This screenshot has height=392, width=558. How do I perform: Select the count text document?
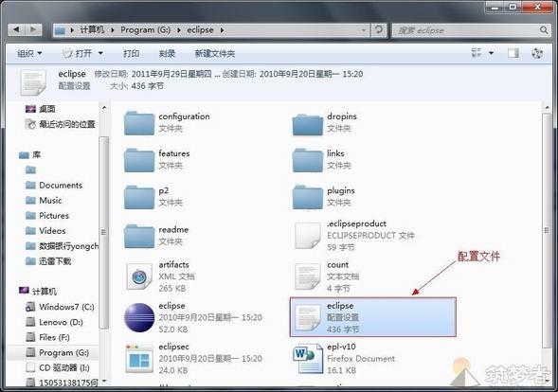point(327,276)
